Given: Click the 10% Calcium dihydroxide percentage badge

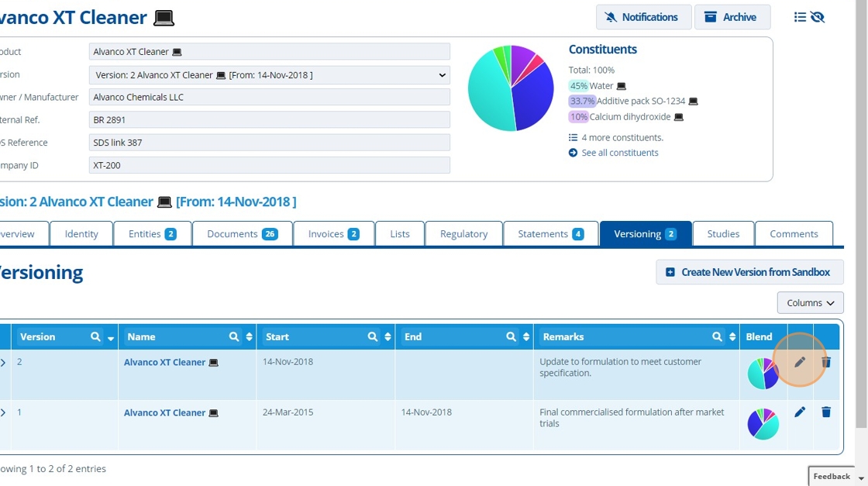Looking at the screenshot, I should (x=578, y=117).
